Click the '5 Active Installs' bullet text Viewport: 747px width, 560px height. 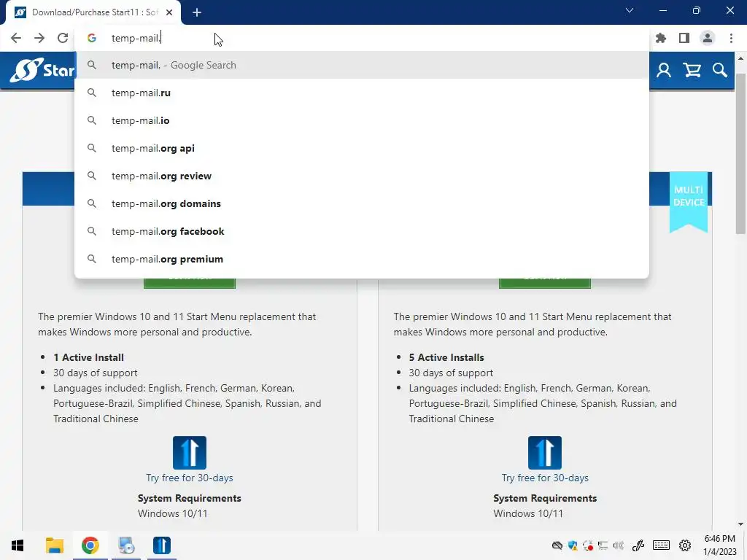pyautogui.click(x=446, y=357)
